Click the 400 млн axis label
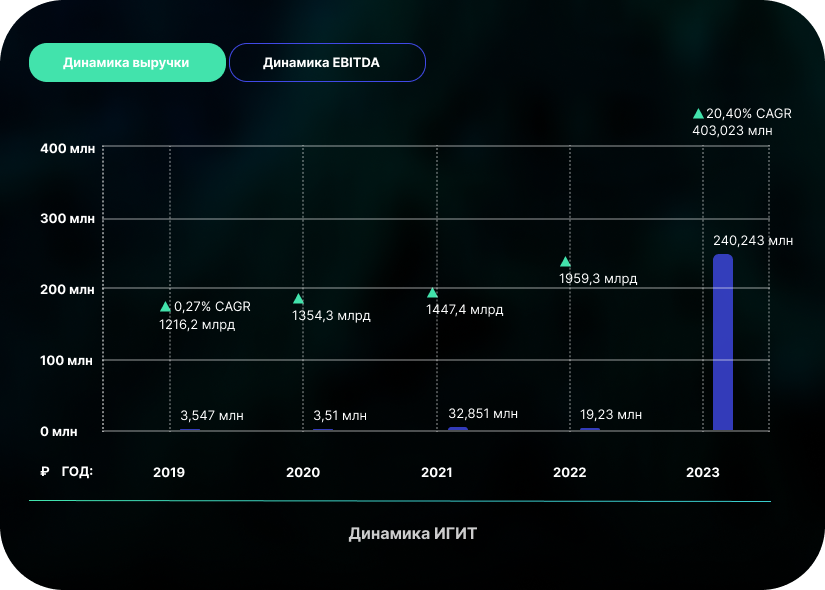The image size is (825, 590). coord(67,148)
